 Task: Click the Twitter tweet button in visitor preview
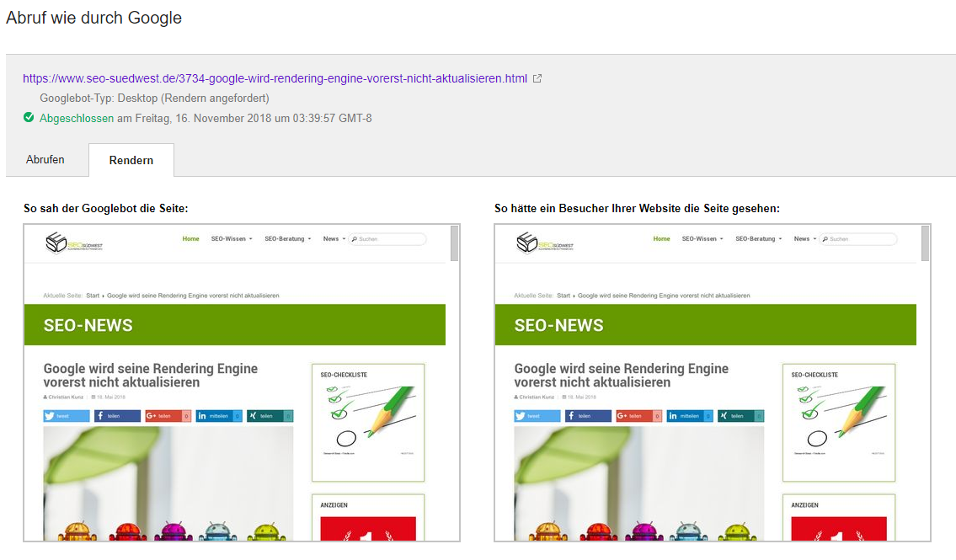click(537, 416)
